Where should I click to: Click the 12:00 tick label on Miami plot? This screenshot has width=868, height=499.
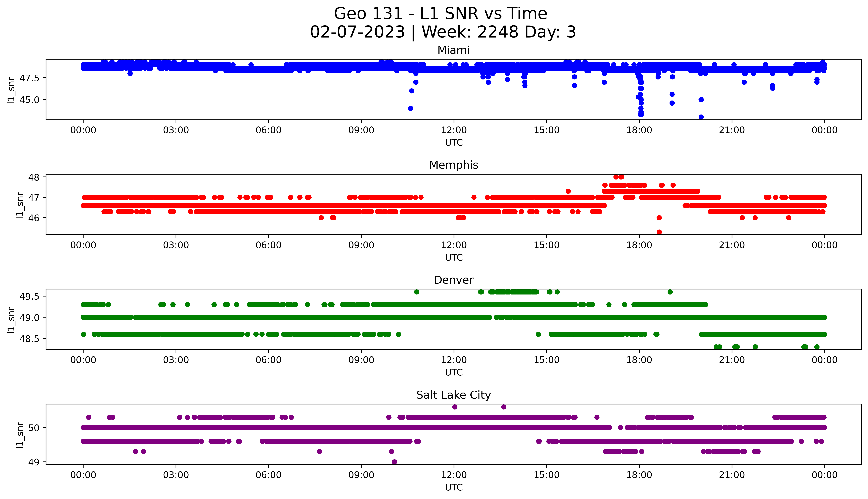coord(454,130)
